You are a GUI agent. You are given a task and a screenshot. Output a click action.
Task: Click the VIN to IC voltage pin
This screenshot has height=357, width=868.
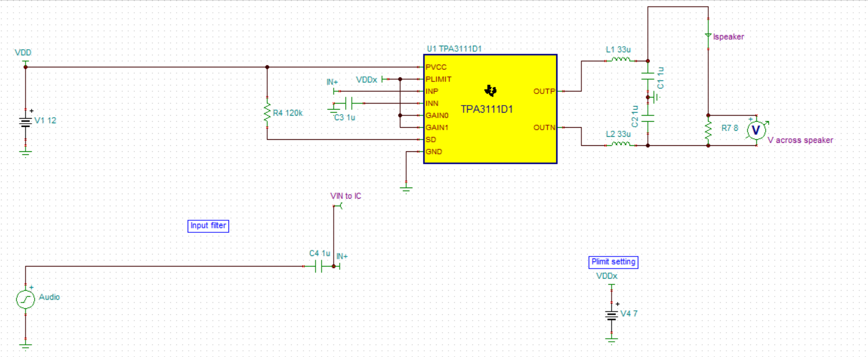point(337,206)
